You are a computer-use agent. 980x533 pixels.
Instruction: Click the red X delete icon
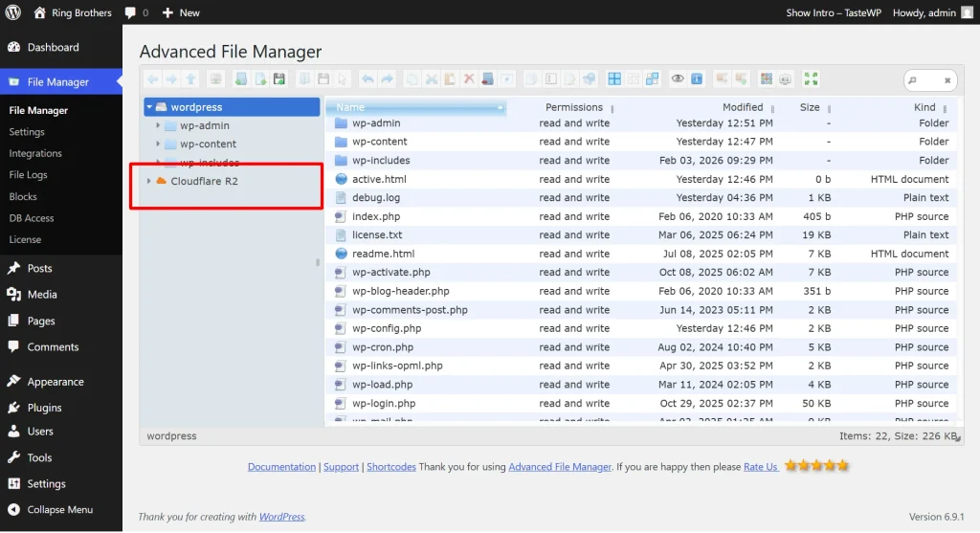click(x=469, y=78)
